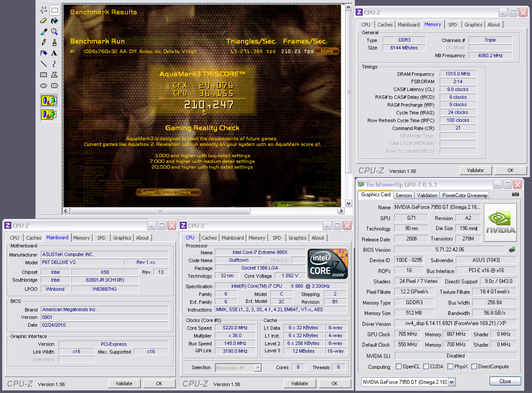
Task: Click Validate in the CPU-Z Mainboard window
Action: (x=124, y=383)
